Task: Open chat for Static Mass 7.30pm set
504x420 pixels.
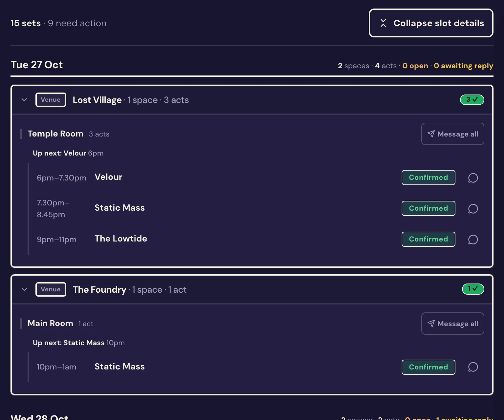Action: (x=473, y=209)
